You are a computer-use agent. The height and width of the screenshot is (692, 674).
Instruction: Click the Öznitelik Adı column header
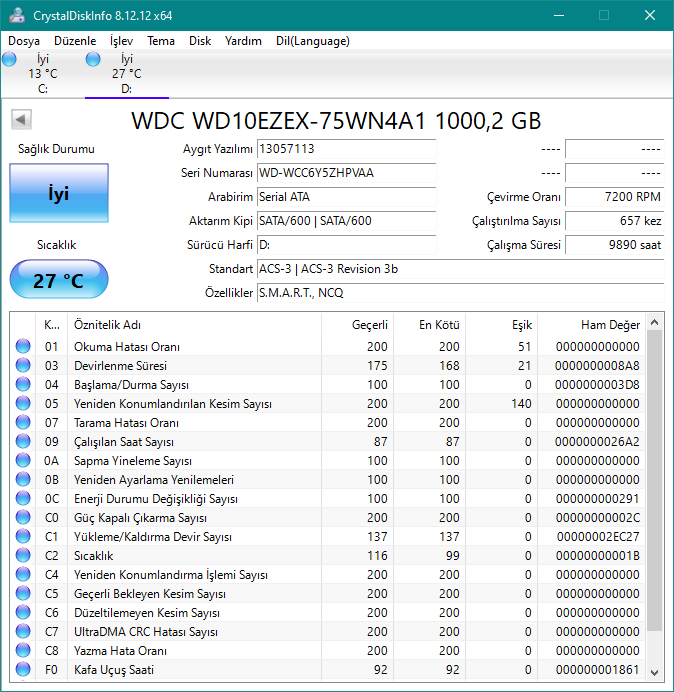point(194,325)
